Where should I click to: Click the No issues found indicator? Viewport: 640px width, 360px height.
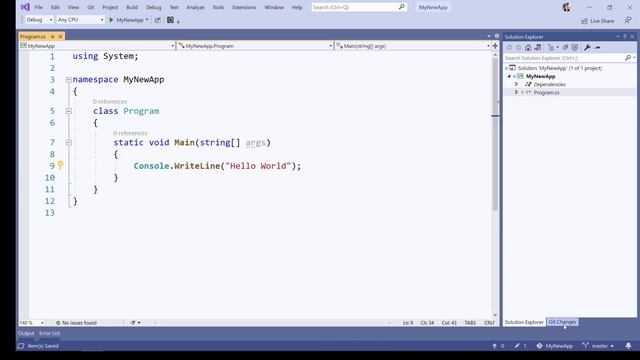coord(76,322)
